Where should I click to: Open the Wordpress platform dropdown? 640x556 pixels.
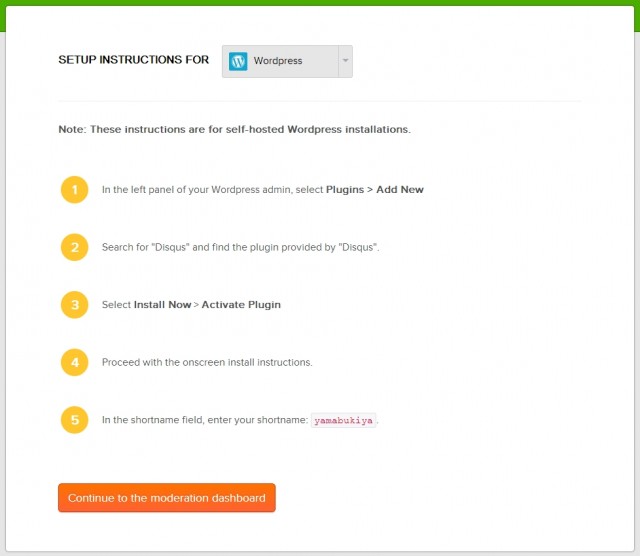[287, 61]
